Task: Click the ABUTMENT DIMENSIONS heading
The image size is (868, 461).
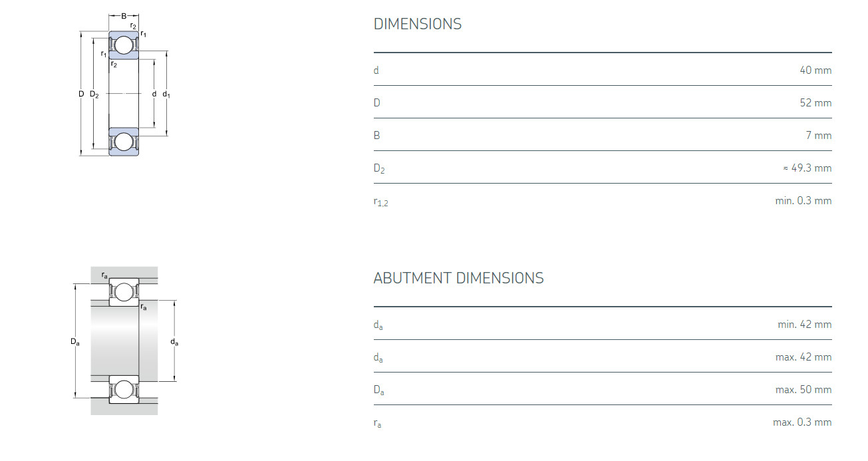Action: pos(458,278)
